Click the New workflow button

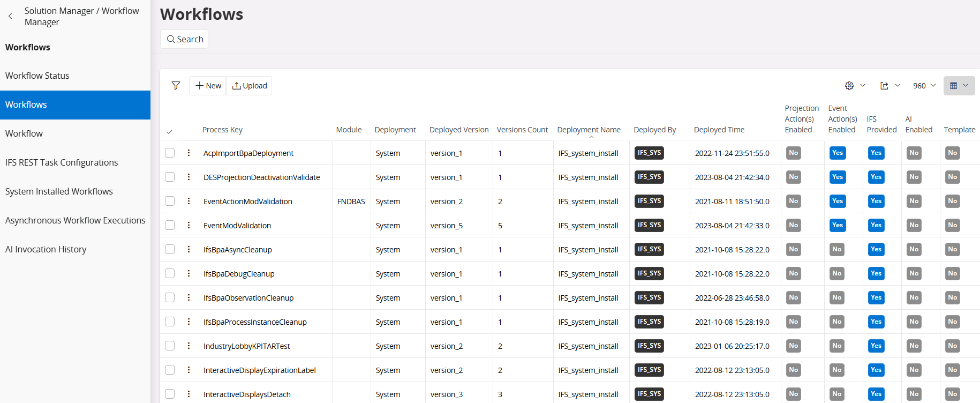pos(208,86)
